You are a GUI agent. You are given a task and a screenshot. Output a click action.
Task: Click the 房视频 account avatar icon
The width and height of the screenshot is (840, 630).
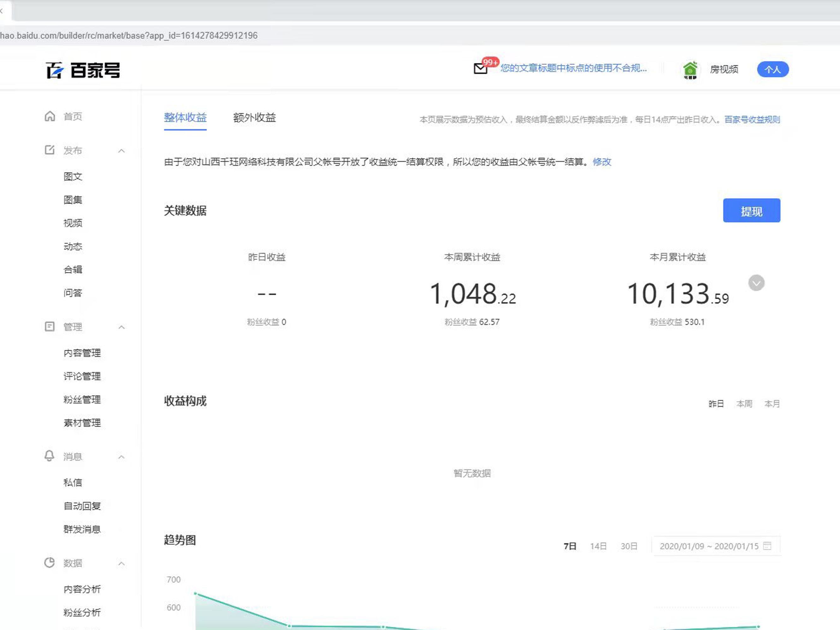[x=690, y=69]
